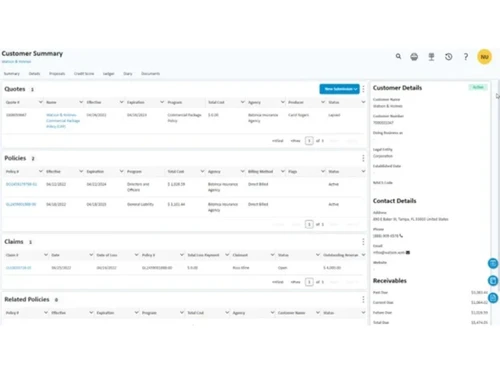Expand the Quote # column filter in Quotes
Screen dimensions: 500x375
(x=41, y=102)
